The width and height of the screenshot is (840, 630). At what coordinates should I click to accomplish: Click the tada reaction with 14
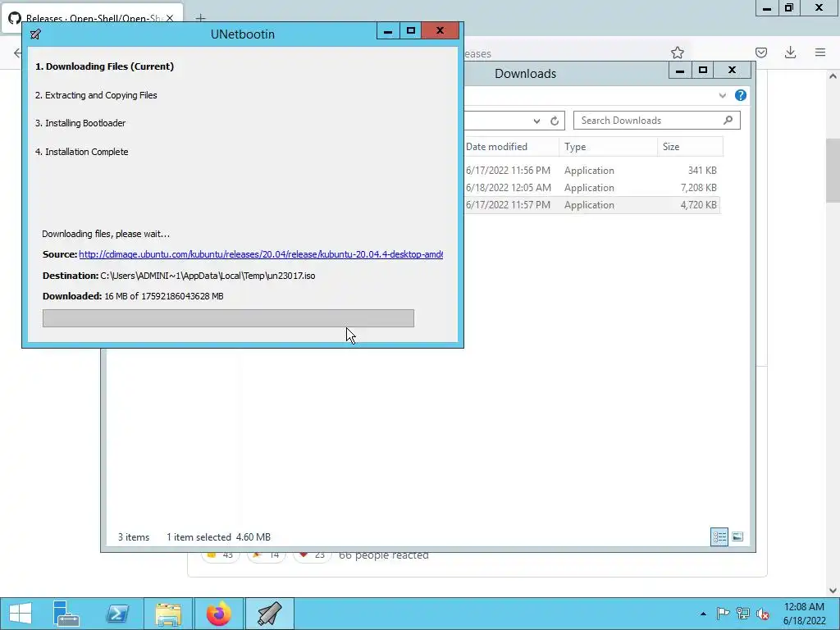(x=267, y=555)
